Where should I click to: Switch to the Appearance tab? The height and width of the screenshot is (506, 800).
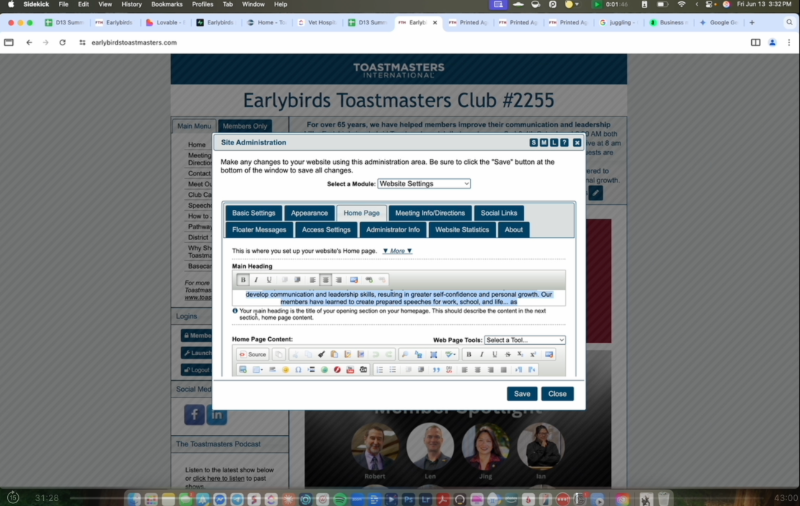pyautogui.click(x=309, y=213)
